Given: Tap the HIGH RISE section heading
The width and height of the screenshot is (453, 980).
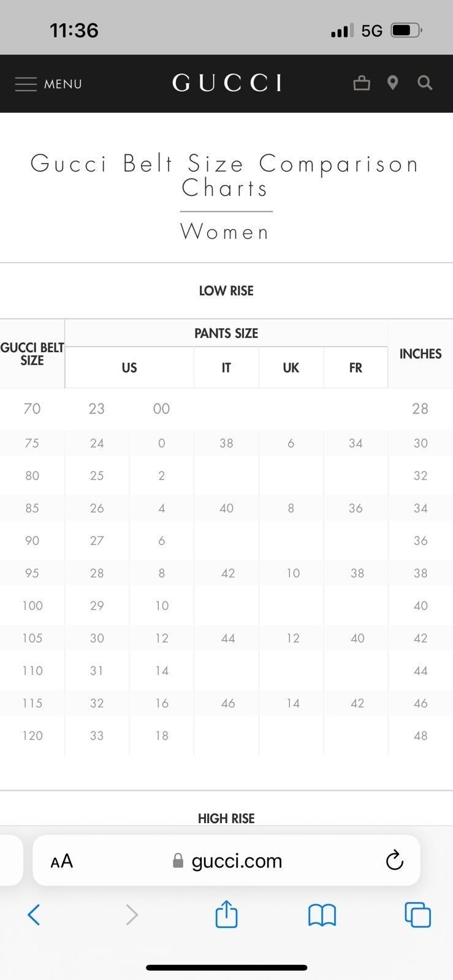Looking at the screenshot, I should [x=226, y=818].
